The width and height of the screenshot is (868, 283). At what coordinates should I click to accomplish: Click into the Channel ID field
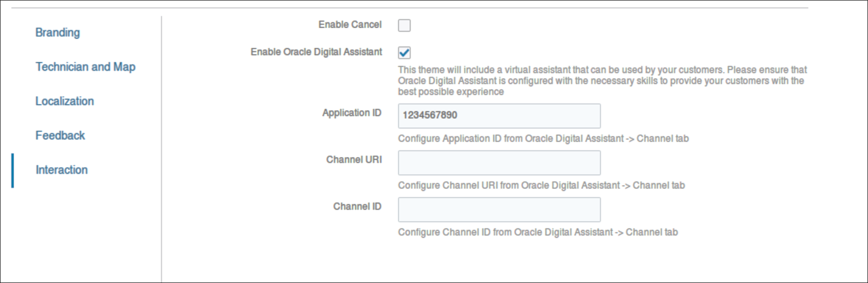pyautogui.click(x=499, y=209)
